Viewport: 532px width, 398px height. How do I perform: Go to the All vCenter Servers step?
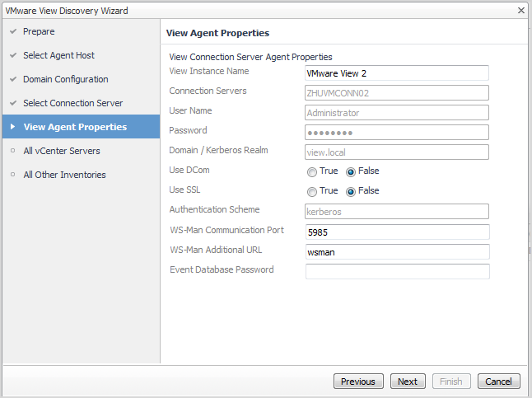[x=61, y=151]
